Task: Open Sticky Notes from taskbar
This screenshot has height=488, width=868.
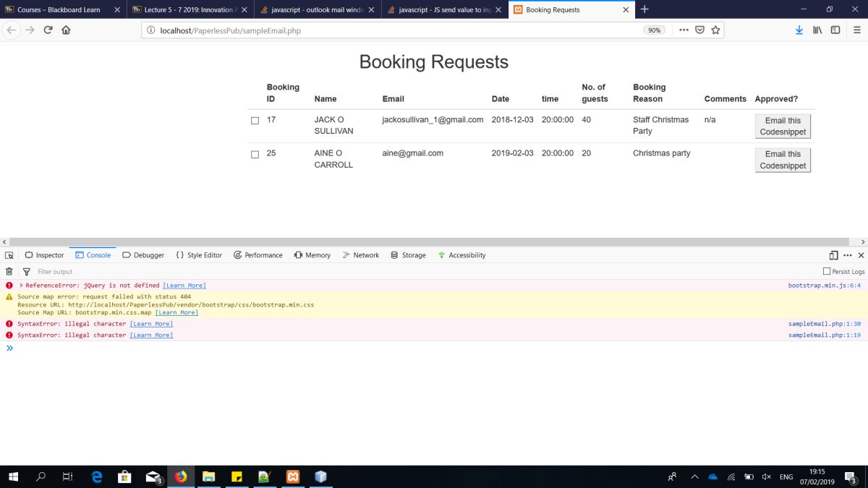Action: 237,476
